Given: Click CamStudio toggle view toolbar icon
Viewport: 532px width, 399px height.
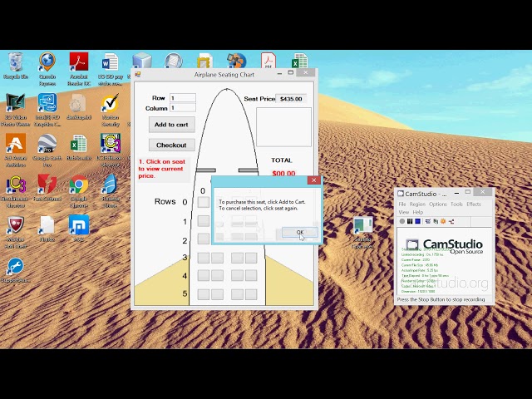Looking at the screenshot, I should coord(428,221).
